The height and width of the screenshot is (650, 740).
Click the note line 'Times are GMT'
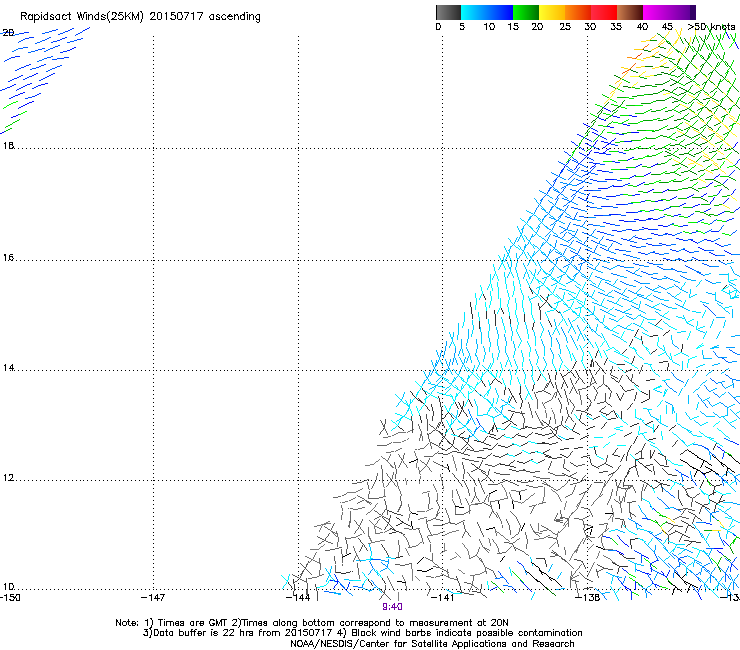click(x=193, y=623)
